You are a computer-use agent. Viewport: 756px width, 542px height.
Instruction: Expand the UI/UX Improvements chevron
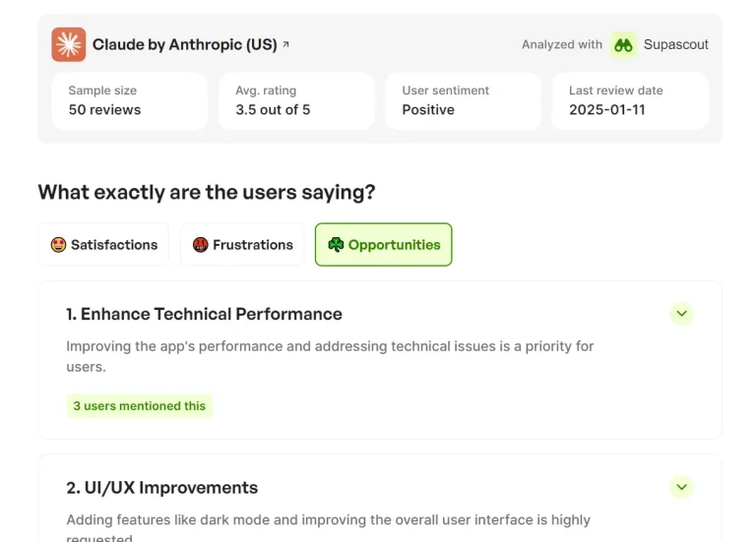(x=682, y=487)
